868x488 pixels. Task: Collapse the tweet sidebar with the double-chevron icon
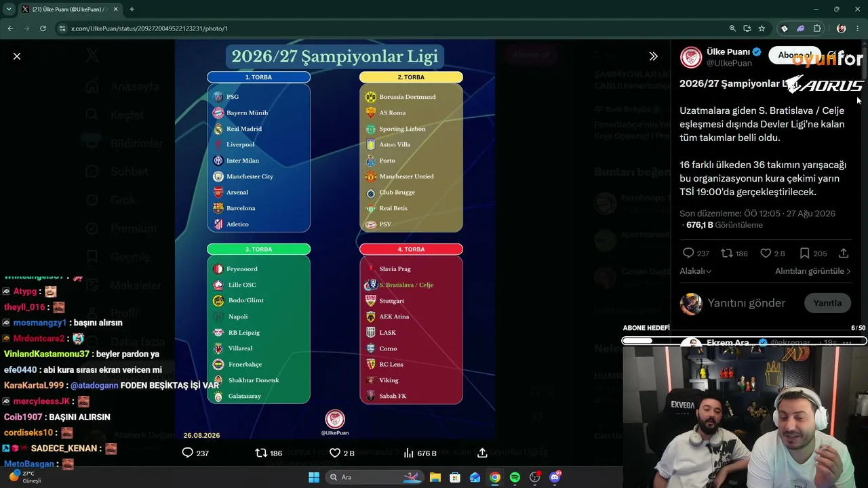(653, 56)
